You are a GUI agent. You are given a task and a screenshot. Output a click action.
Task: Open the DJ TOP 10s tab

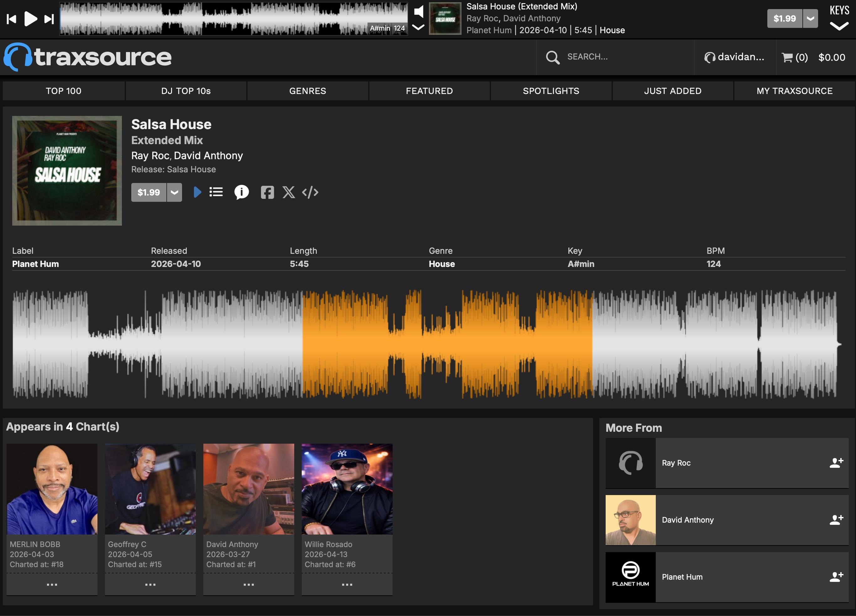pos(186,91)
